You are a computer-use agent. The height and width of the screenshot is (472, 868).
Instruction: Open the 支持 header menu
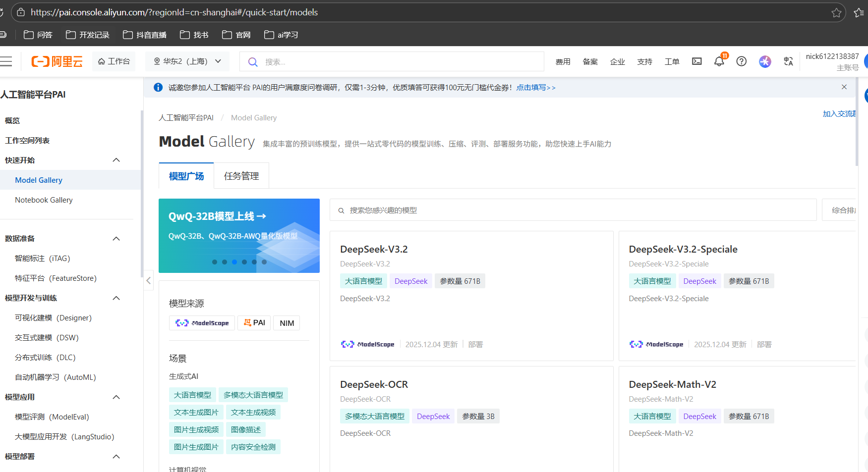(x=644, y=62)
